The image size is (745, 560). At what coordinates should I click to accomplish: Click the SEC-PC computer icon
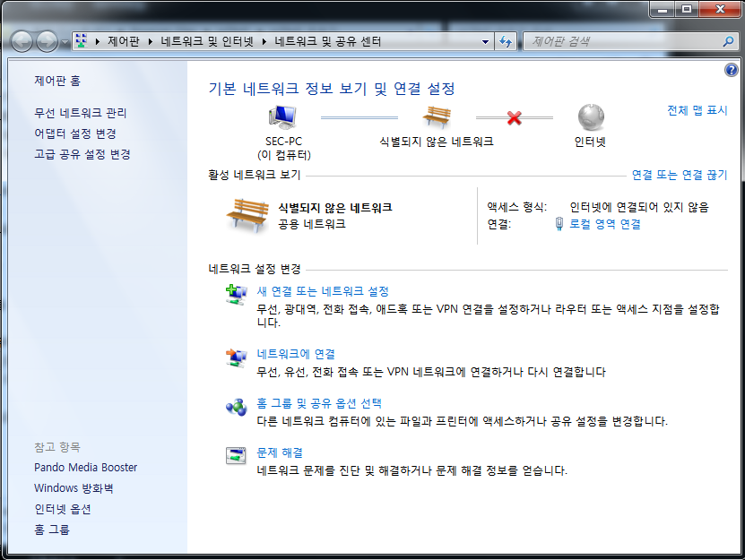tap(282, 116)
